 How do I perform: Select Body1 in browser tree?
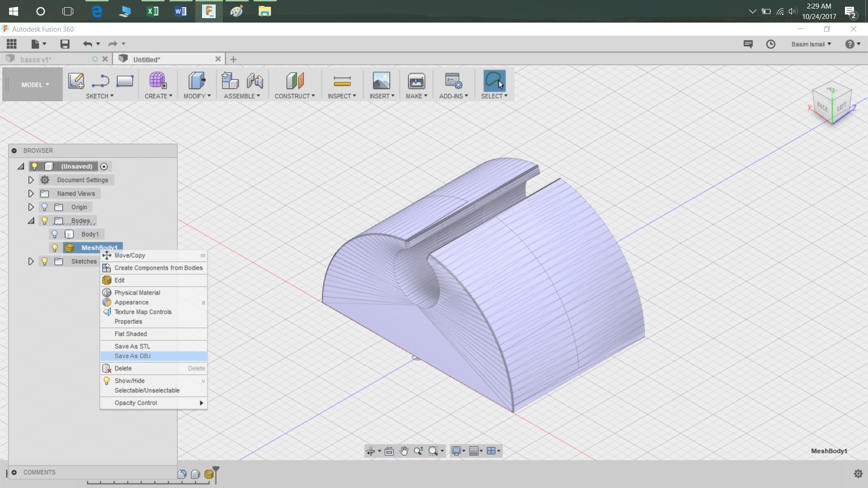90,234
